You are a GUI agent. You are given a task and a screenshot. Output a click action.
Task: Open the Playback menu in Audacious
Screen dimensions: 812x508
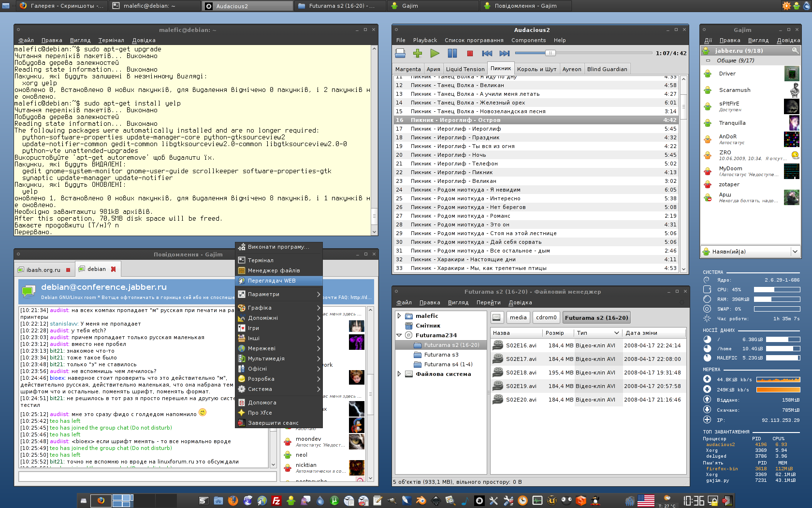425,40
